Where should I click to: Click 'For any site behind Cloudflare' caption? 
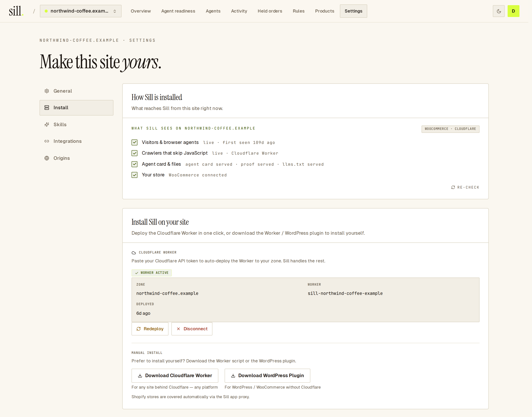pyautogui.click(x=175, y=387)
